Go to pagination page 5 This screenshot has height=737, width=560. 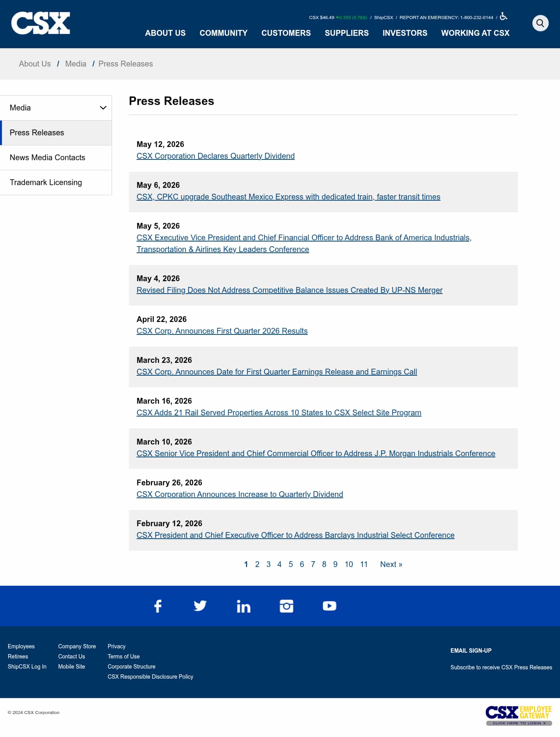pos(290,564)
